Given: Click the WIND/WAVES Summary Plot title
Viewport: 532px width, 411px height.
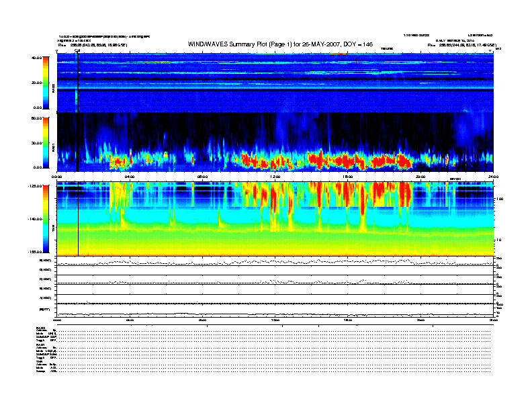Looking at the screenshot, I should (x=280, y=44).
